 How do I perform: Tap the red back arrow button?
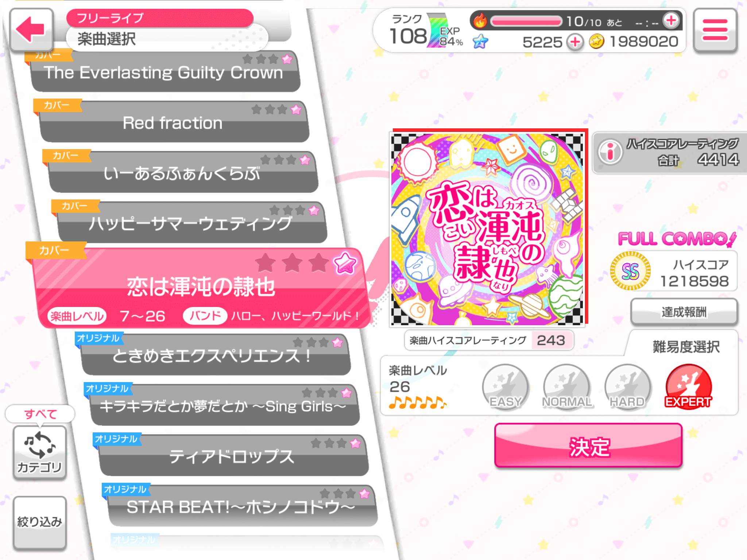point(32,30)
